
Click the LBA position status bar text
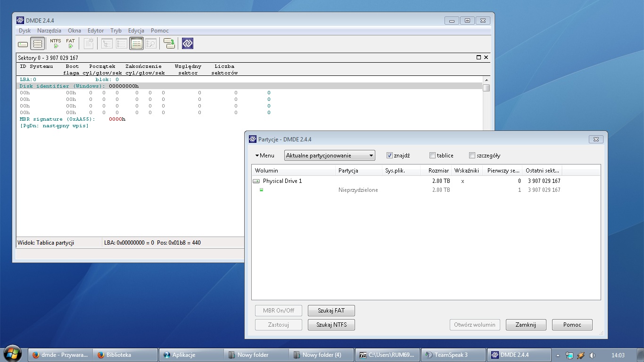click(x=152, y=243)
